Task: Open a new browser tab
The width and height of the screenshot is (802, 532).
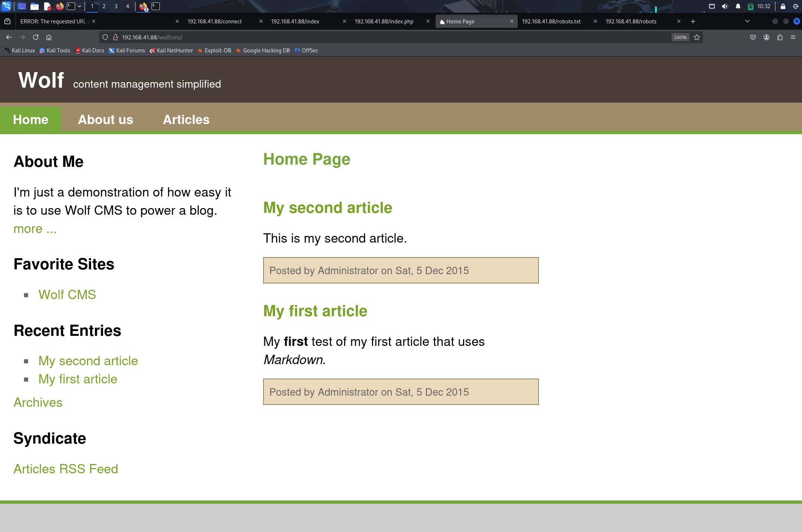Action: [x=693, y=22]
